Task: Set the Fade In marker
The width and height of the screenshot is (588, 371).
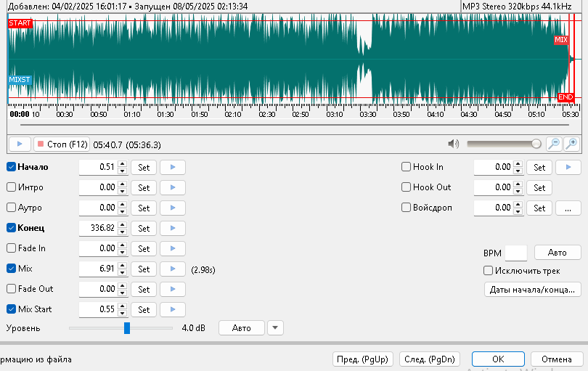Action: tap(144, 248)
